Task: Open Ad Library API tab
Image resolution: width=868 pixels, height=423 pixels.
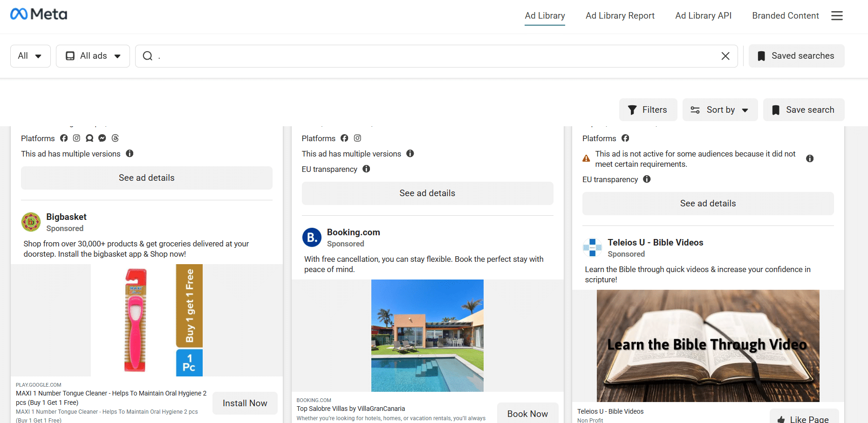Action: click(x=703, y=15)
